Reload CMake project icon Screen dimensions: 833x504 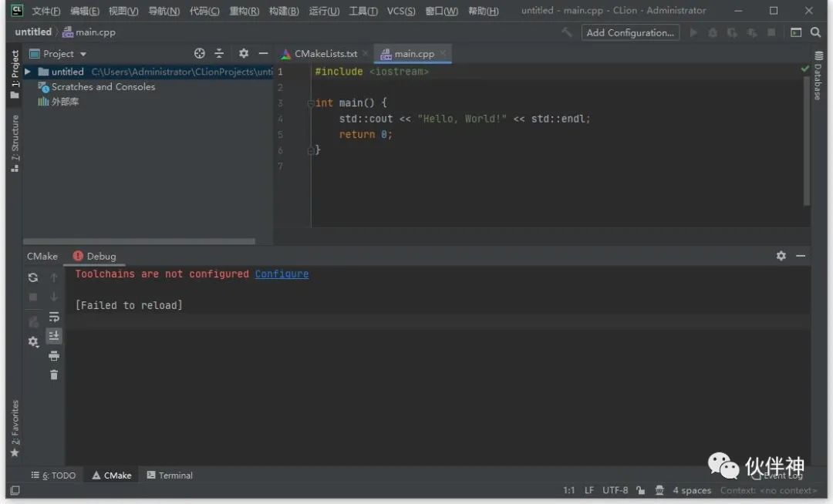pyautogui.click(x=33, y=277)
